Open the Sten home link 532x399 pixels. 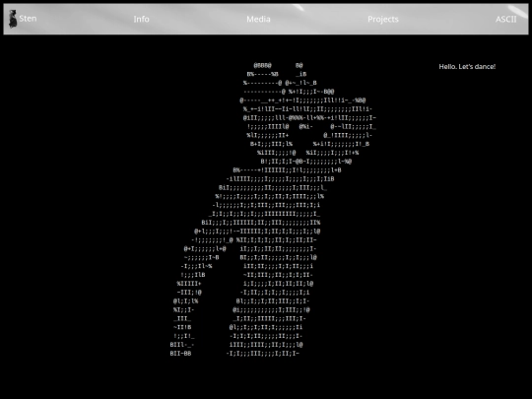point(28,19)
